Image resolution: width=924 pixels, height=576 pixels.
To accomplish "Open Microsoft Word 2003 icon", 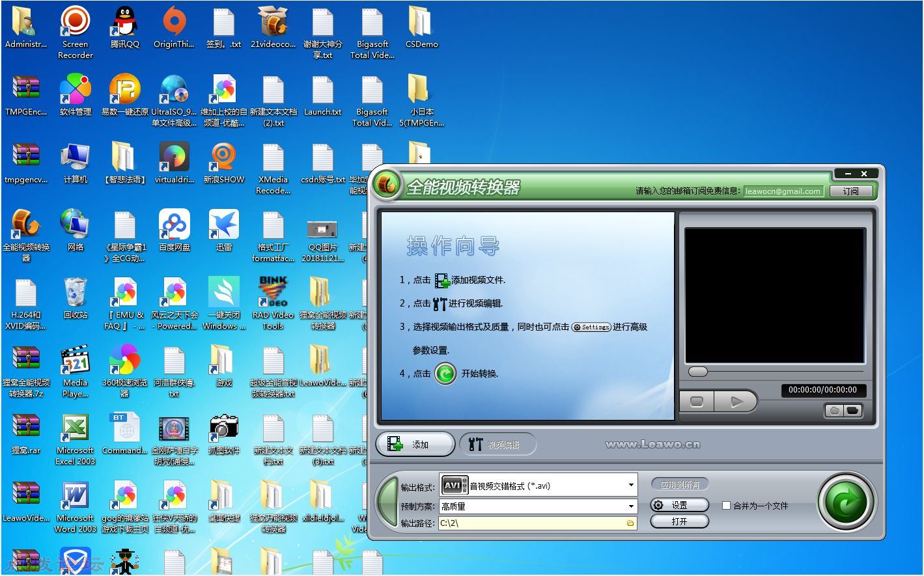I will click(76, 506).
